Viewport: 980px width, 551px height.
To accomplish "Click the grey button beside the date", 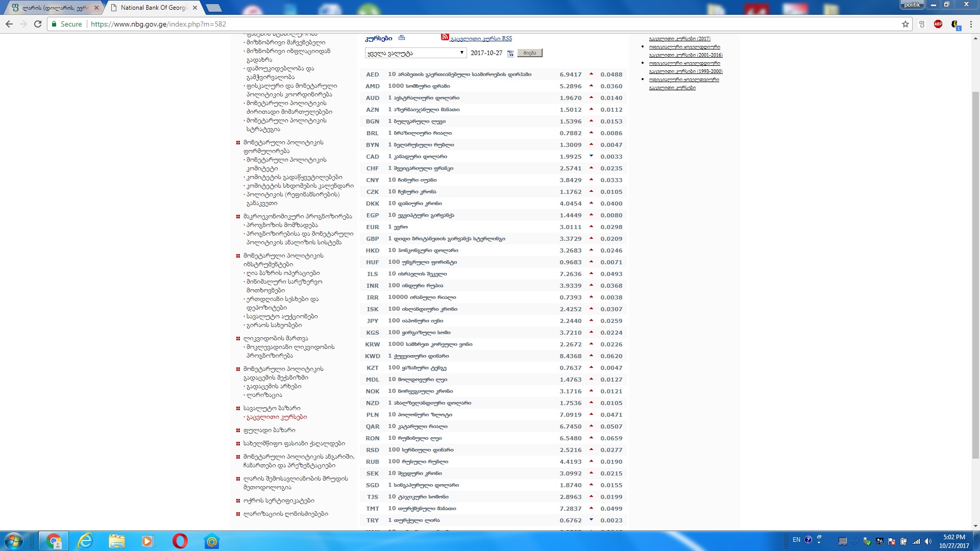I will click(x=529, y=53).
